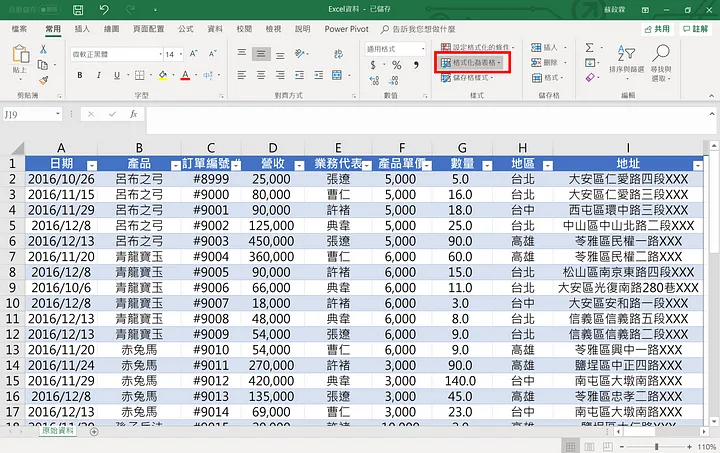Center text horizontally in cell

click(x=261, y=75)
